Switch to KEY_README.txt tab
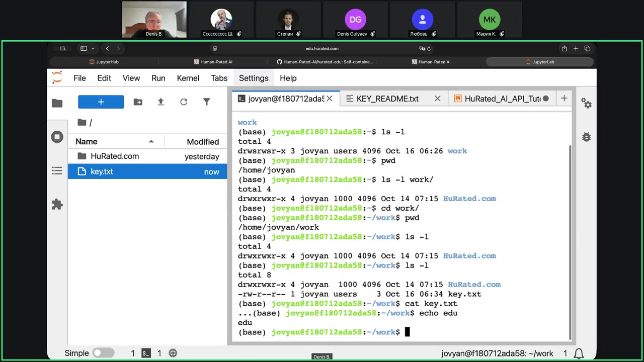The width and height of the screenshot is (644, 362). pyautogui.click(x=387, y=99)
